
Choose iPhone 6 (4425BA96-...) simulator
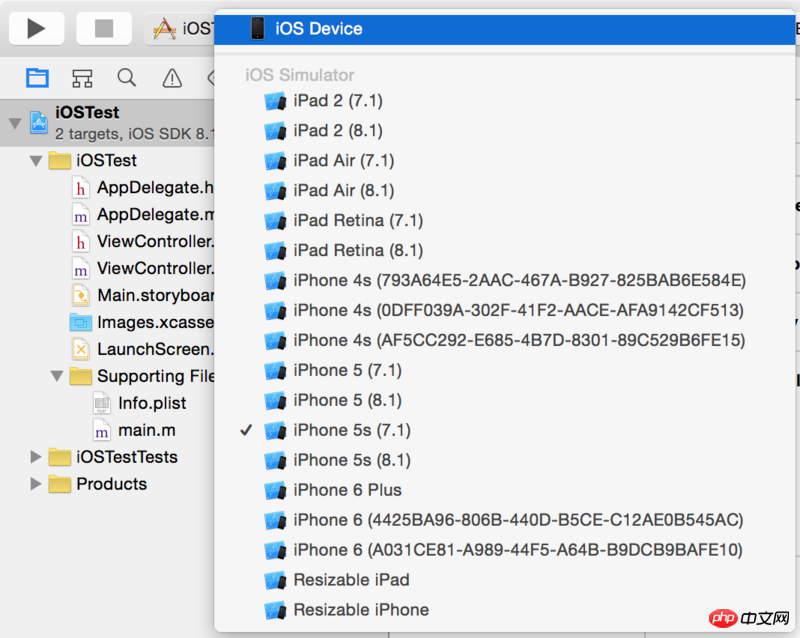505,521
